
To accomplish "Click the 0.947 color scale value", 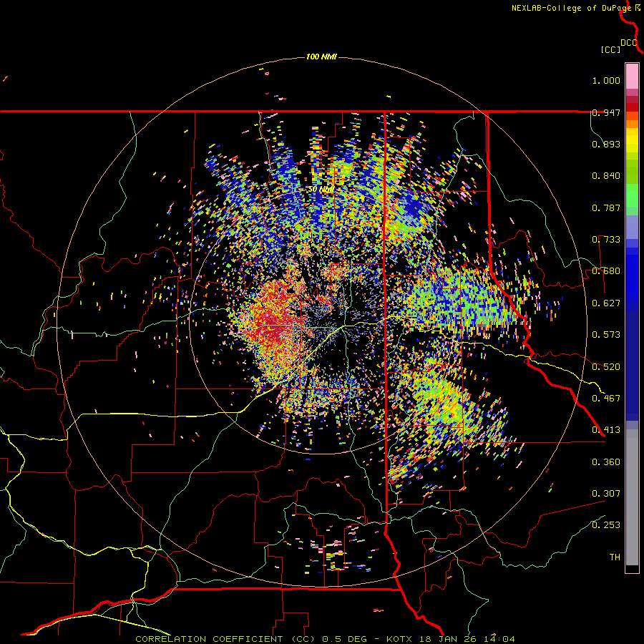I will pos(606,112).
